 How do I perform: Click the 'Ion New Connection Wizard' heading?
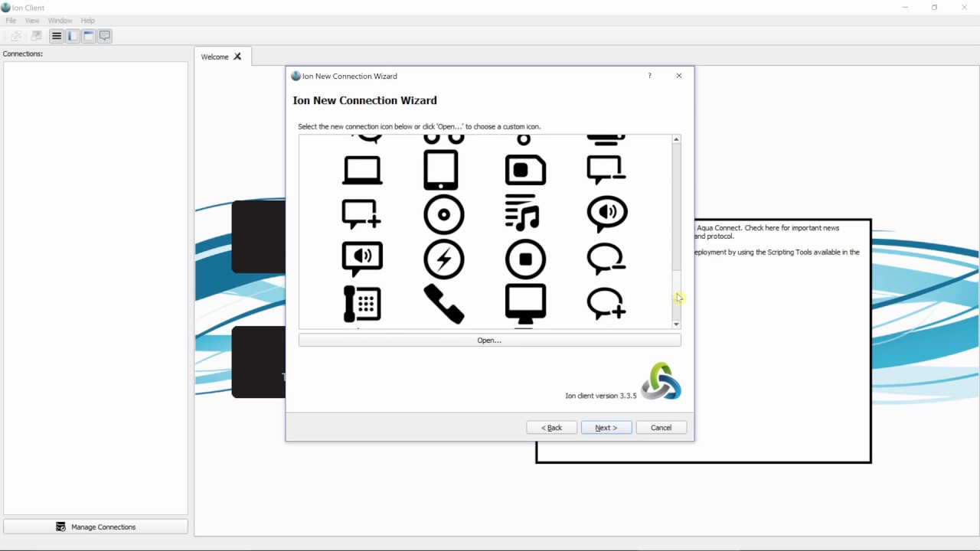pos(364,100)
